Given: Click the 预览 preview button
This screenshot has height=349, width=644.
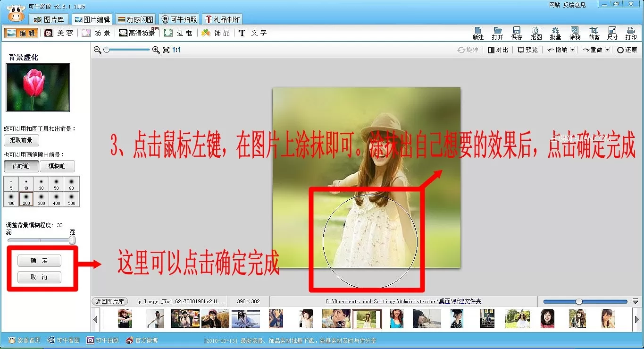Looking at the screenshot, I should (527, 50).
